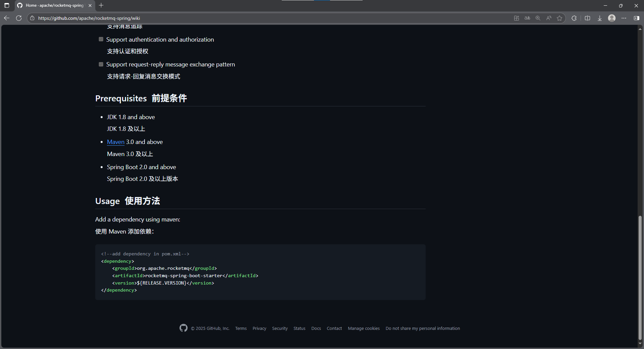Open the zoom magnifier control in address bar
The image size is (644, 349).
538,18
